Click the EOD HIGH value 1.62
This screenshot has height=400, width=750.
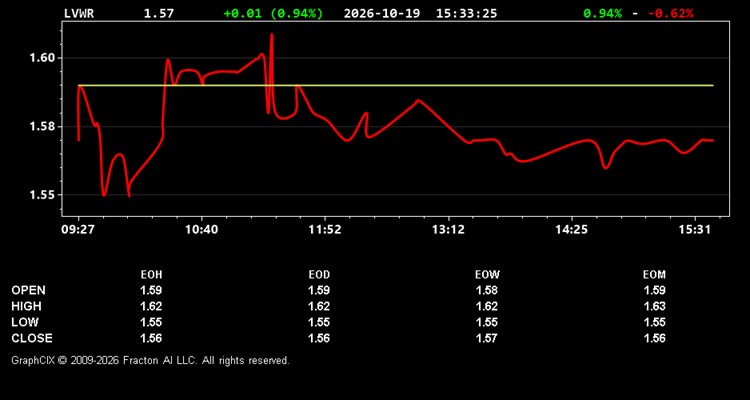tap(319, 306)
